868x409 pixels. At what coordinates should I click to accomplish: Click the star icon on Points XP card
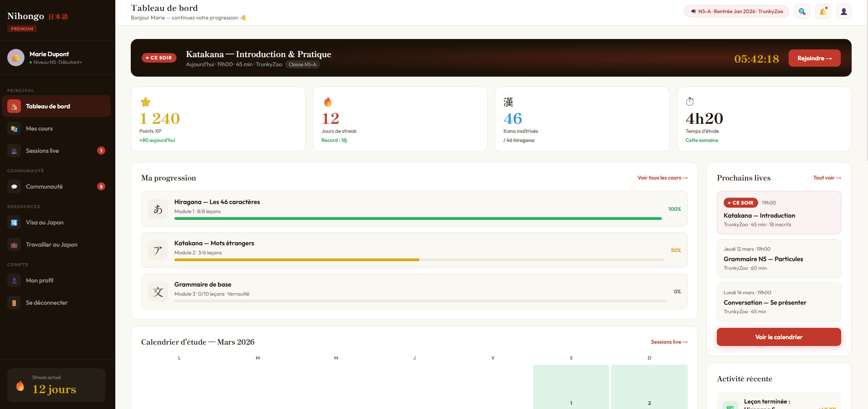click(x=146, y=102)
